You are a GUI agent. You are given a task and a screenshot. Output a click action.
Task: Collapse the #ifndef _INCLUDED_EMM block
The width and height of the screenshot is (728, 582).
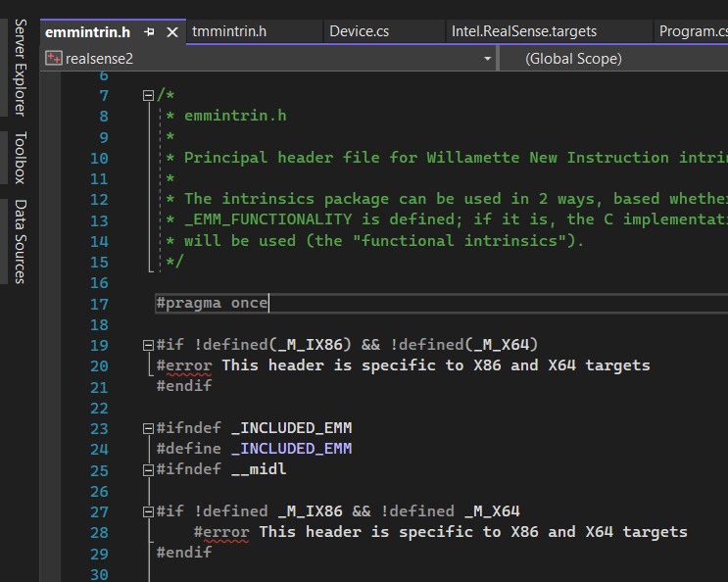pos(148,428)
